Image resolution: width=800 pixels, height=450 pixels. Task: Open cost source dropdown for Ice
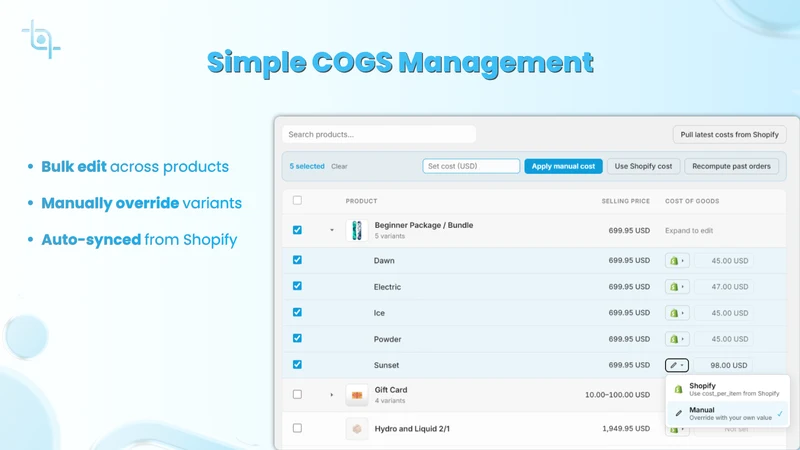pos(677,313)
